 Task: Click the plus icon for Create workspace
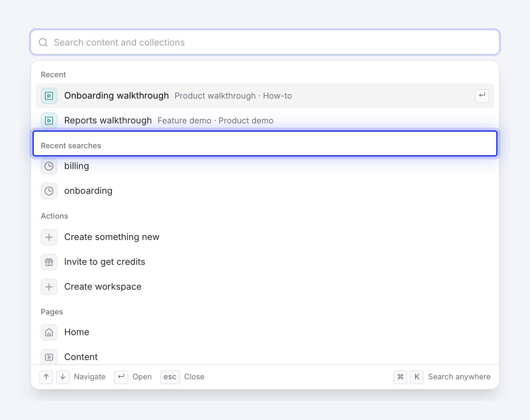[x=49, y=287]
